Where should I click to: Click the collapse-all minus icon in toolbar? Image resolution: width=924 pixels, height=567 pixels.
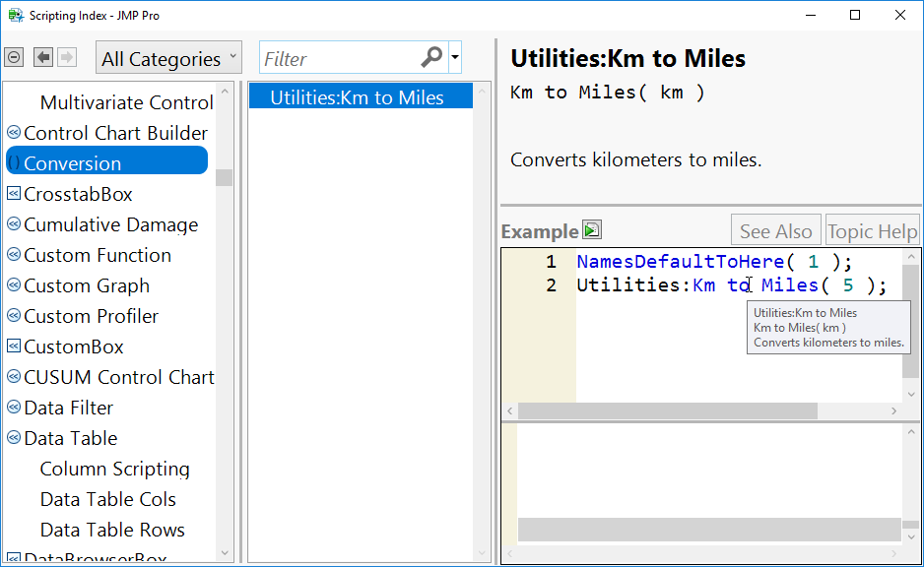click(14, 58)
